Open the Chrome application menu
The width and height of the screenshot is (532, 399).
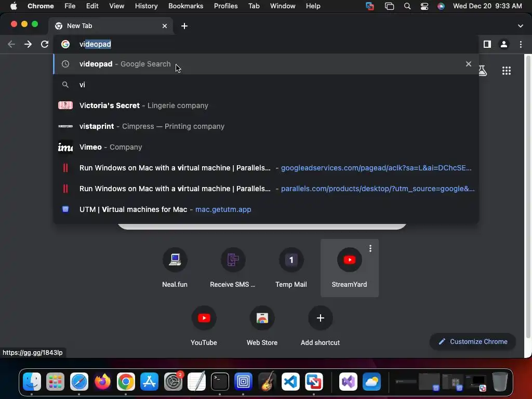[41, 6]
